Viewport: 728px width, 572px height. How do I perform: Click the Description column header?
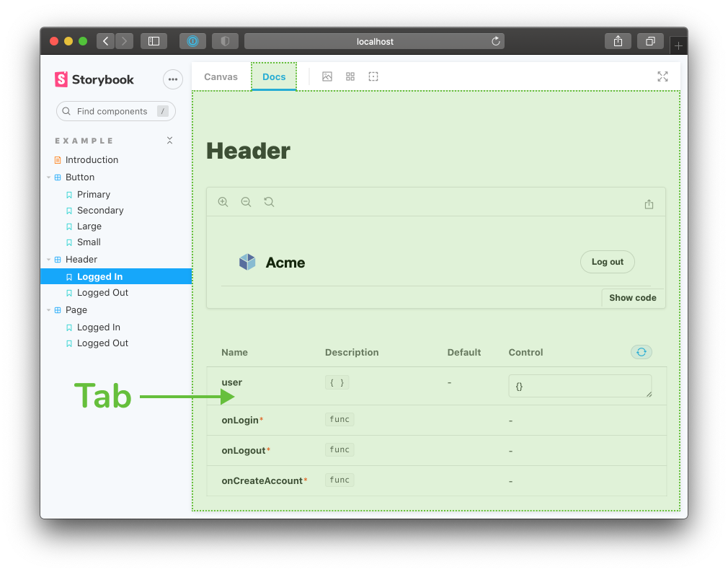click(352, 353)
